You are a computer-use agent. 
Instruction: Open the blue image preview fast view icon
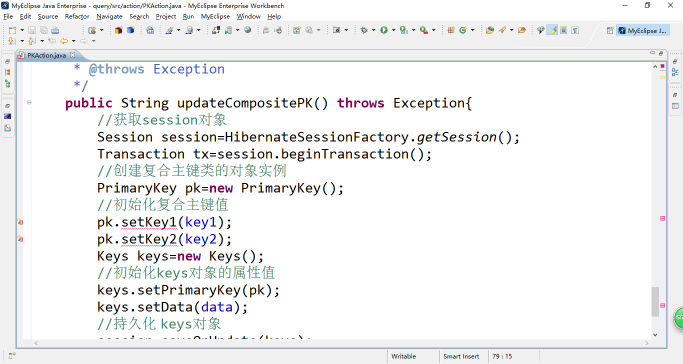tap(7, 116)
